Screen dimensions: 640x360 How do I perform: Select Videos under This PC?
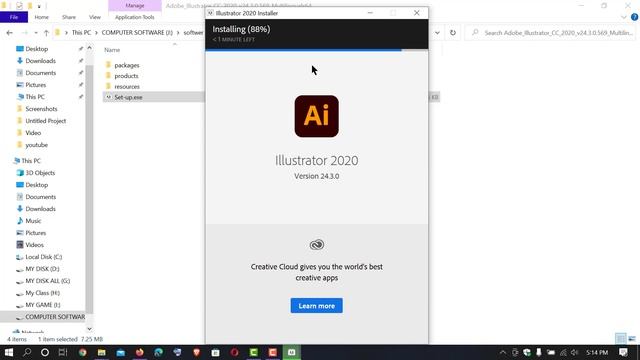34,245
